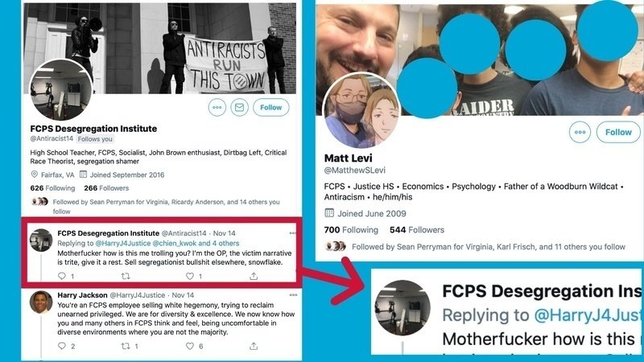Like the highlighted Antiracist14 tweet
Viewport: 644px width, 362px height.
click(190, 276)
